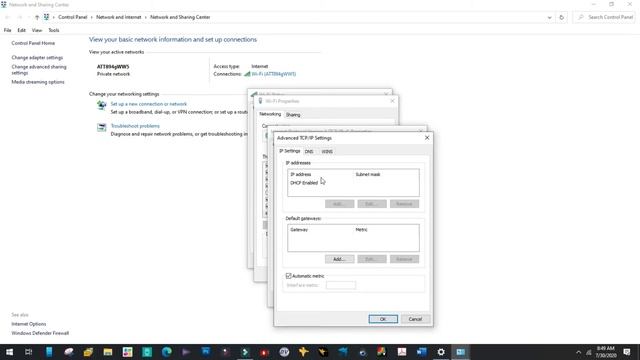Go to Control Panel Home
This screenshot has height=360, width=640.
(33, 43)
